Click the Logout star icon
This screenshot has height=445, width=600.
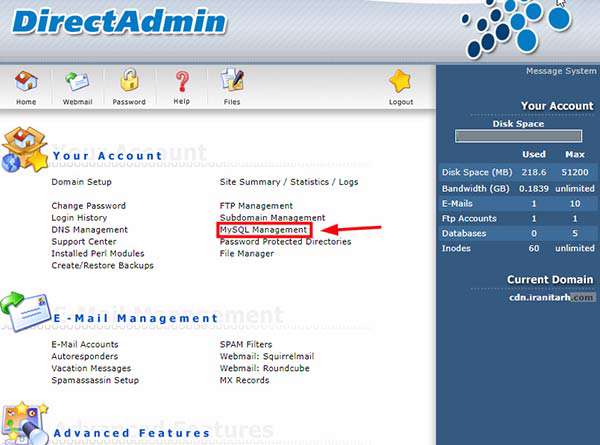[x=400, y=81]
